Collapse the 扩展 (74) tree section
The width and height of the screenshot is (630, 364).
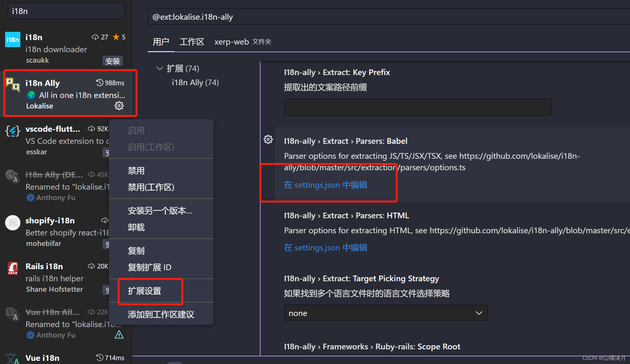click(160, 68)
